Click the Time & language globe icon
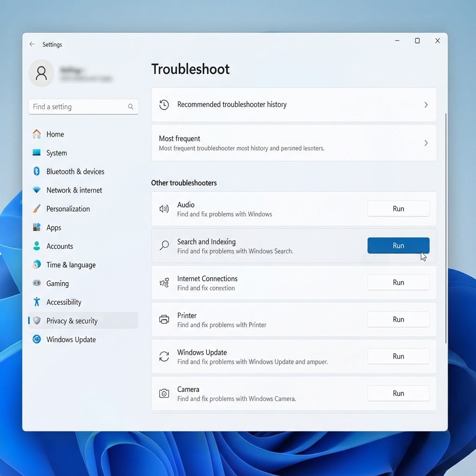The width and height of the screenshot is (476, 476). click(36, 264)
